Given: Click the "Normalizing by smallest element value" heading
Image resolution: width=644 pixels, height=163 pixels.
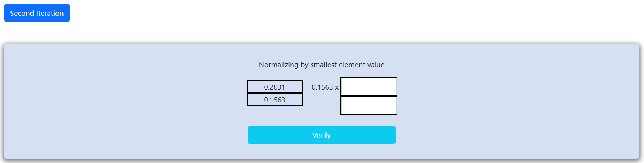Looking at the screenshot, I should [321, 65].
